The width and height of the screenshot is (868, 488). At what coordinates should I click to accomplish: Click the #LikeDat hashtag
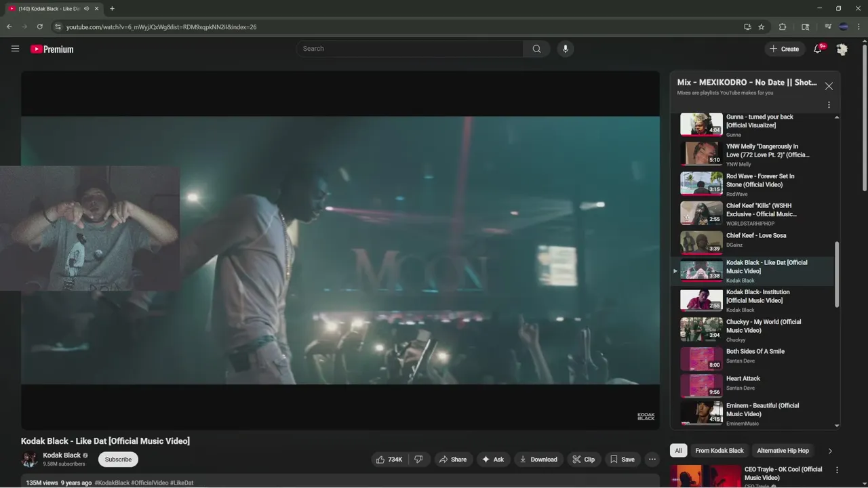(x=182, y=483)
